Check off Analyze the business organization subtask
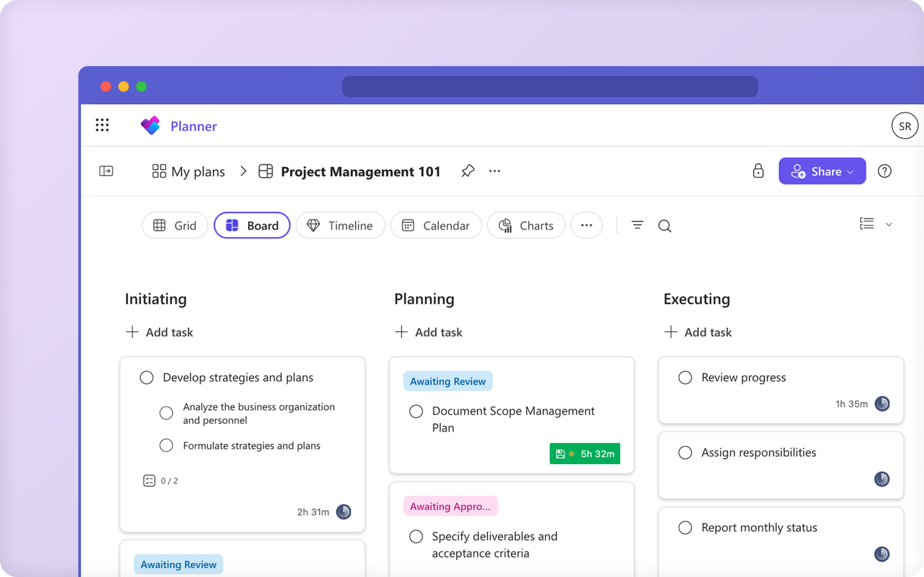Viewport: 924px width, 577px height. (x=166, y=413)
